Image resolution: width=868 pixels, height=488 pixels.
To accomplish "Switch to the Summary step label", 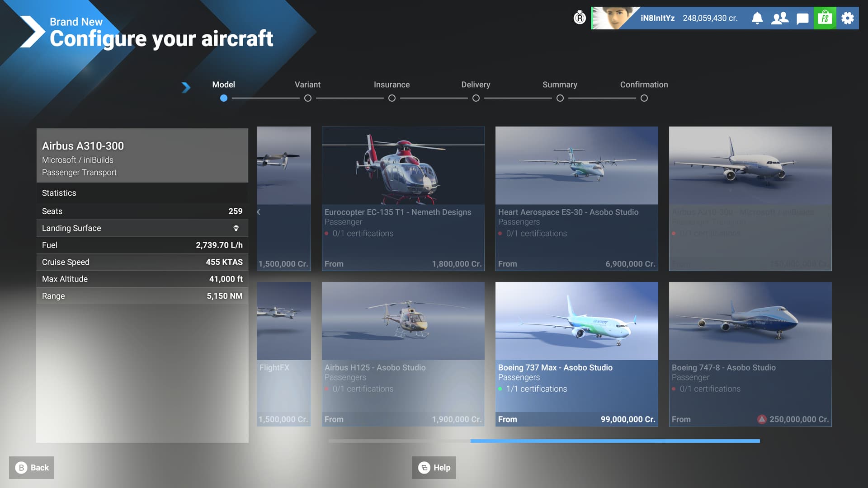I will (560, 84).
